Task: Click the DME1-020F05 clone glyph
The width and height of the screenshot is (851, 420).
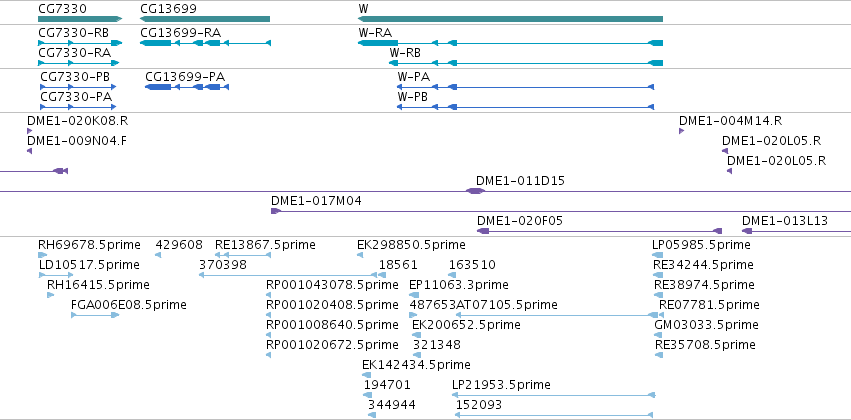Action: 599,231
